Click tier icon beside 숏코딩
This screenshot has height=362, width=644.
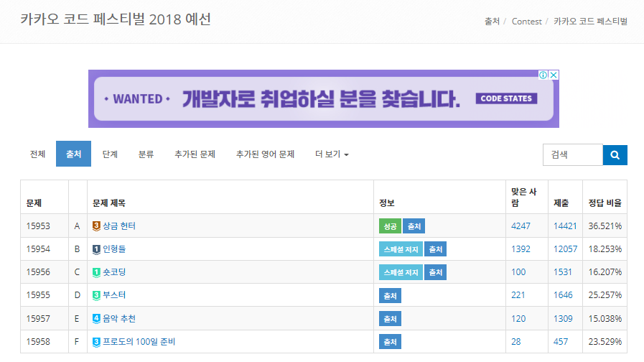point(96,272)
